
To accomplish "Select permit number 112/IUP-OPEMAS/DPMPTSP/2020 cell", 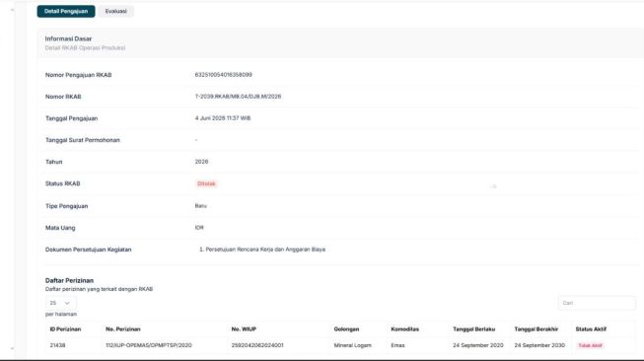I will click(149, 345).
